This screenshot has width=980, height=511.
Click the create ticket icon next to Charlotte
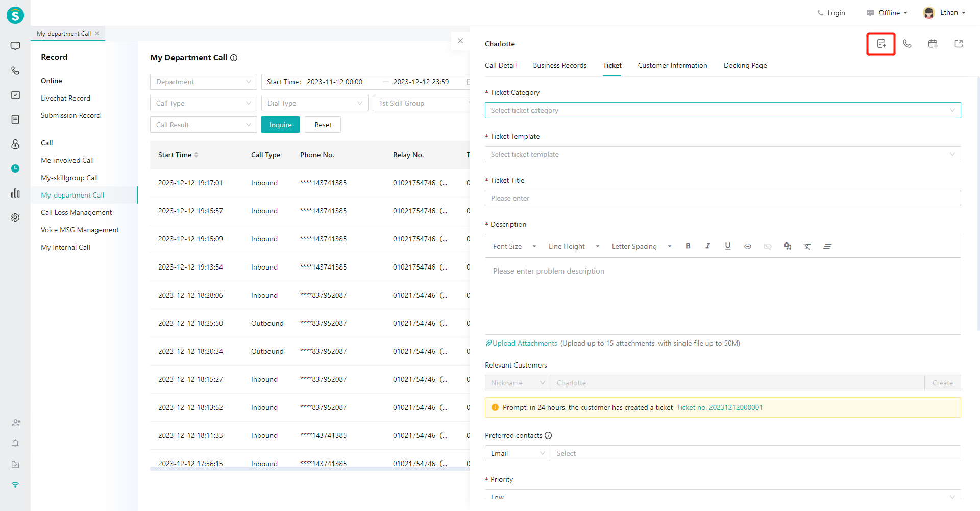(881, 44)
